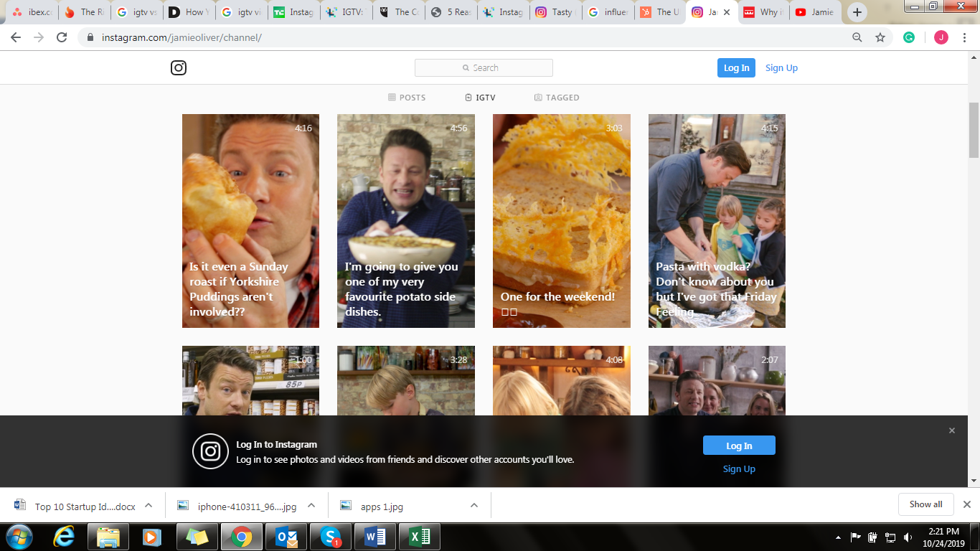980x551 pixels.
Task: Click Sign Up link in the bottom banner
Action: coord(739,469)
